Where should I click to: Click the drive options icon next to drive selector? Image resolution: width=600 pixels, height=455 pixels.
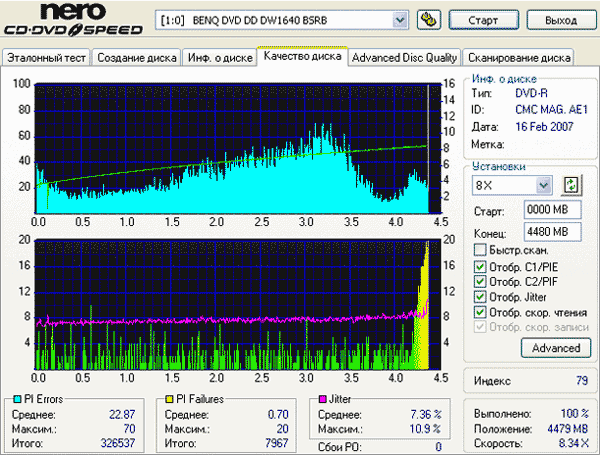tap(429, 20)
